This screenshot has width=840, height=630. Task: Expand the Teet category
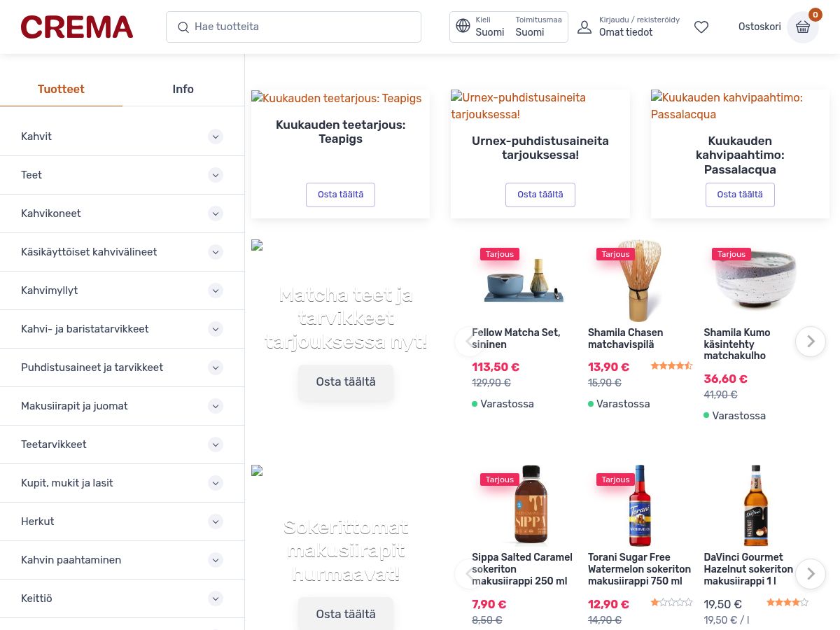[x=216, y=175]
